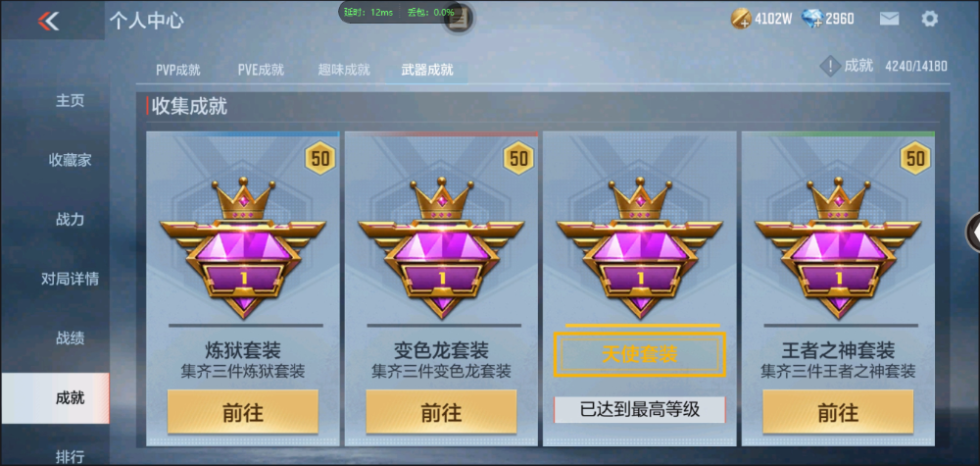Tap the achievement exclamation info icon
Image resolution: width=980 pixels, height=466 pixels.
829,66
